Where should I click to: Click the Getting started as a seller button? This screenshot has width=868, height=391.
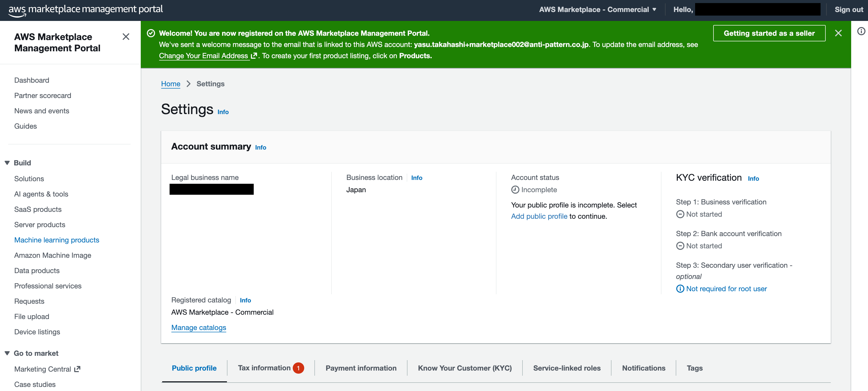(x=769, y=33)
